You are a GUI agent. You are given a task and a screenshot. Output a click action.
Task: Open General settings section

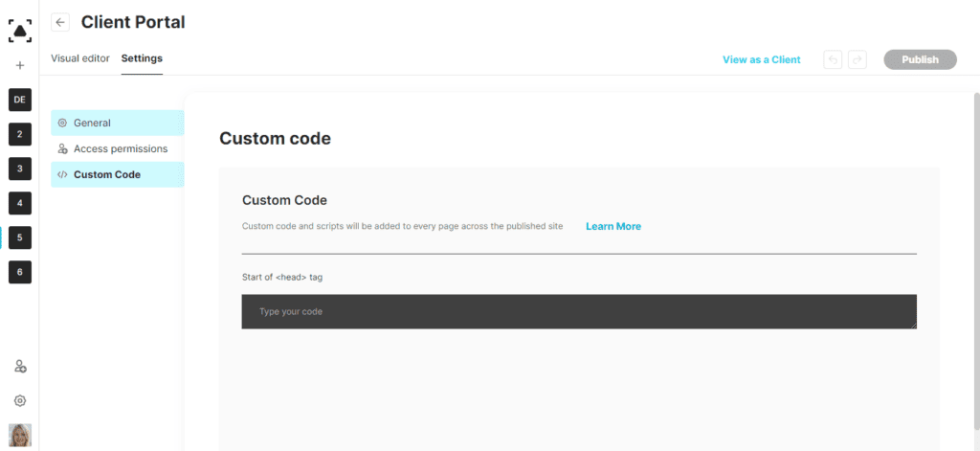click(x=118, y=124)
